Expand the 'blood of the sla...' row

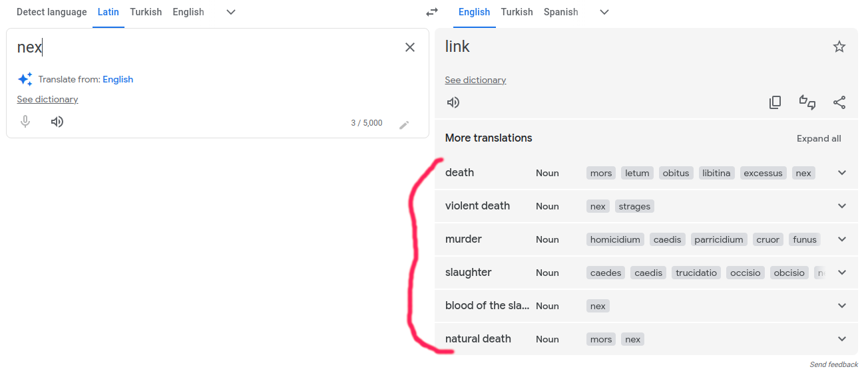(842, 306)
